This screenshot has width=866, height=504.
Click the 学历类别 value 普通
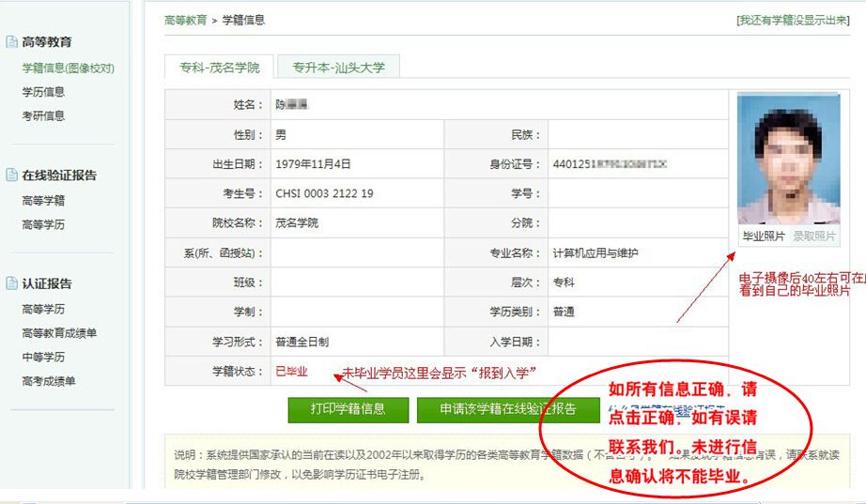[564, 312]
